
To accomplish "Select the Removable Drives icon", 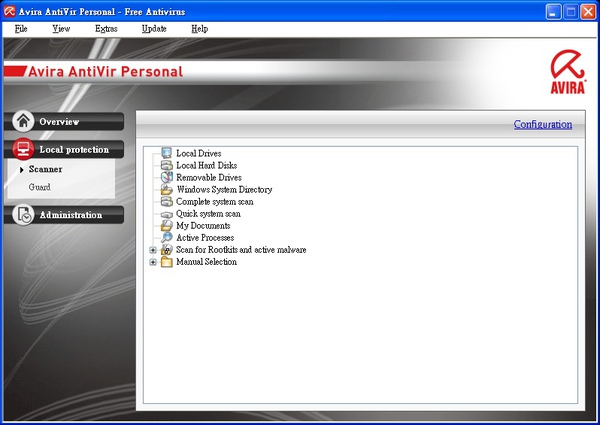I will pos(167,177).
